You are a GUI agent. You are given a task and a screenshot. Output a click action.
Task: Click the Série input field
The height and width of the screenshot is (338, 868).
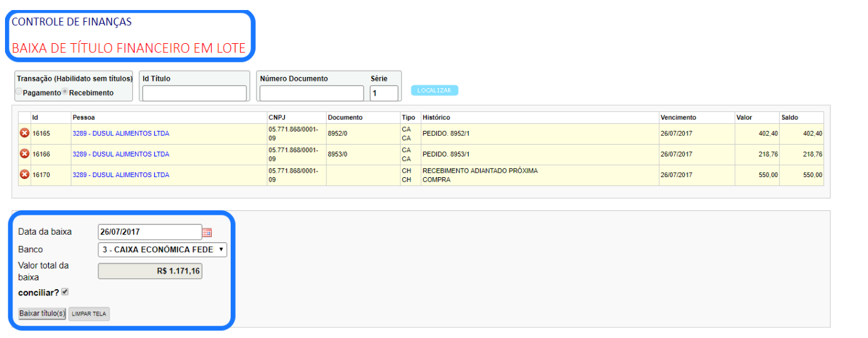(x=384, y=93)
